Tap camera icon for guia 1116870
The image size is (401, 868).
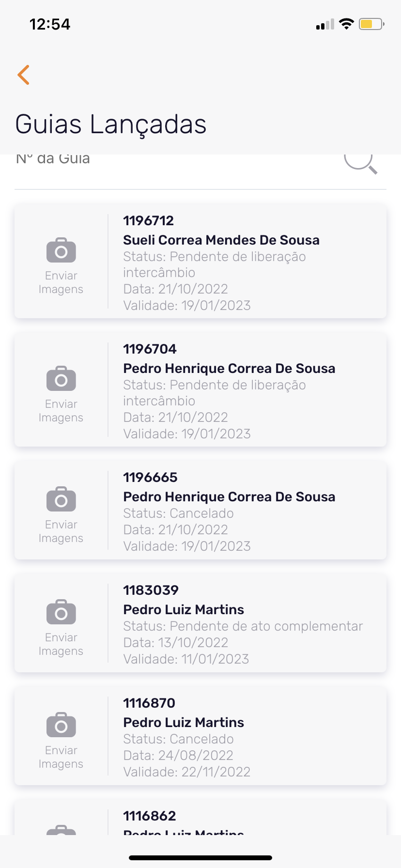(x=61, y=725)
